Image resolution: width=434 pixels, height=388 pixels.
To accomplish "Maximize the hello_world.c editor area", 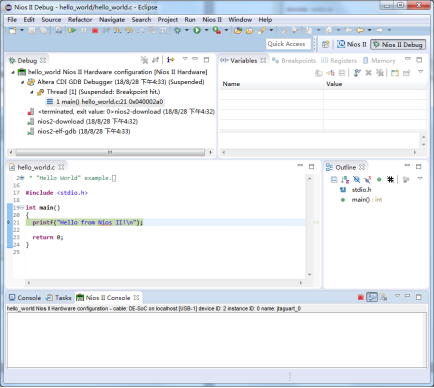I will click(x=311, y=167).
